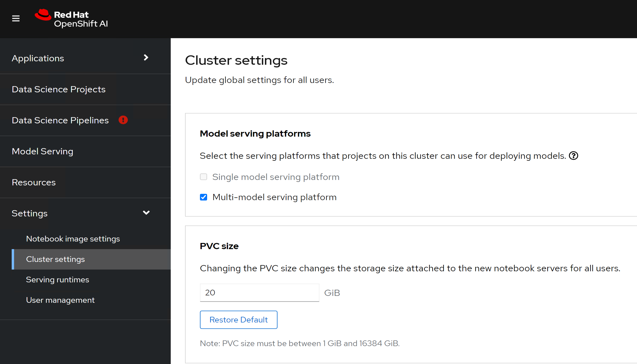
Task: Disable the Multi-model serving platform checkbox
Action: click(203, 197)
